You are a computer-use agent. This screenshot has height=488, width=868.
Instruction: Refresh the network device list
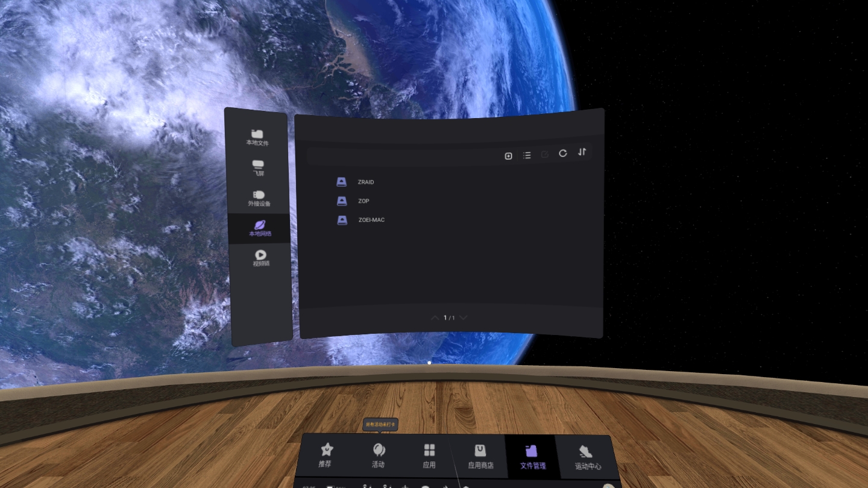pyautogui.click(x=563, y=153)
